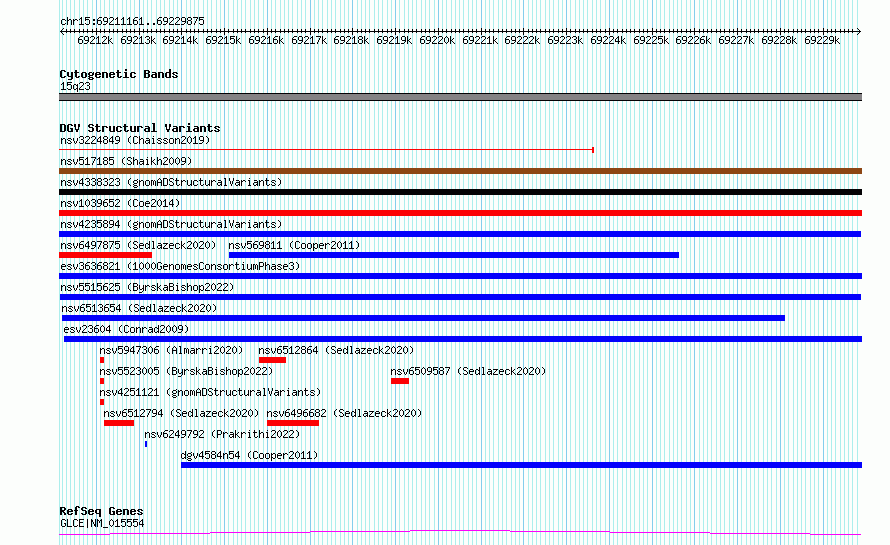Image resolution: width=890 pixels, height=545 pixels.
Task: Open the nsv6512794 (Sedlazeck2020) label
Action: (x=181, y=413)
